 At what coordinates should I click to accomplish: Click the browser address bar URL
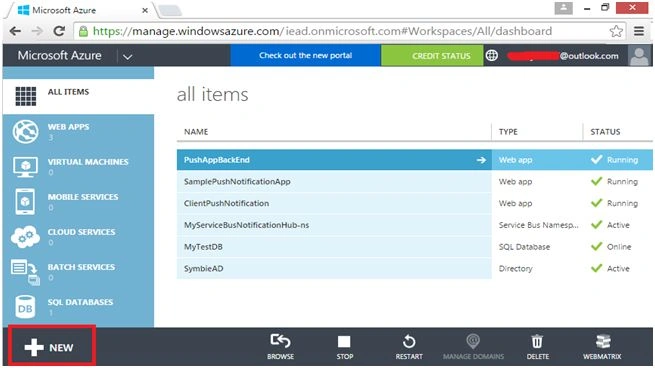(x=322, y=31)
